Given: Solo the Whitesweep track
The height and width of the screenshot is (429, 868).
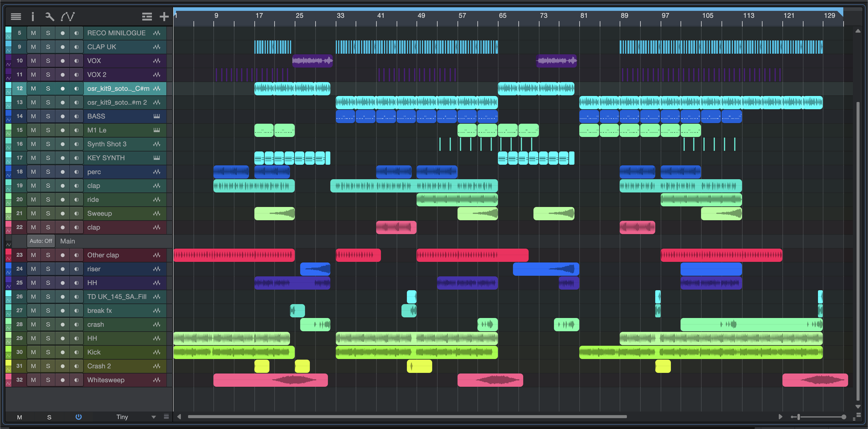Looking at the screenshot, I should [48, 380].
